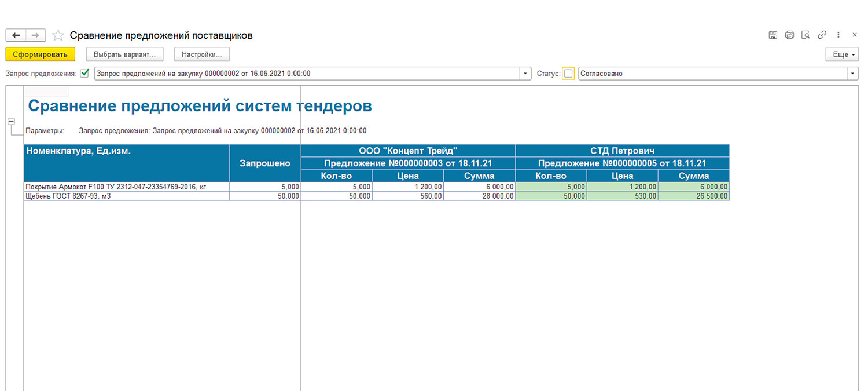
Task: Open the Настройки settings button
Action: (202, 54)
